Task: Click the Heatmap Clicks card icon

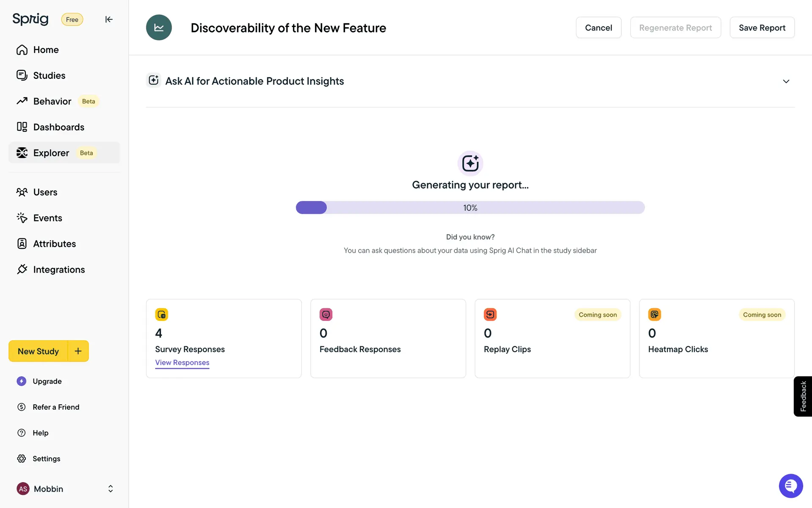Action: coord(654,315)
